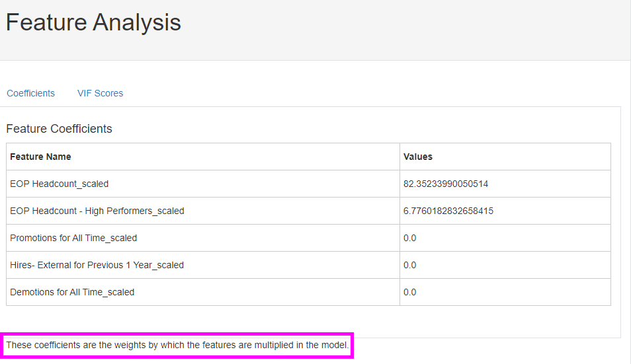631x364 pixels.
Task: Click the 0.0 value for Promotions row
Action: (x=409, y=238)
